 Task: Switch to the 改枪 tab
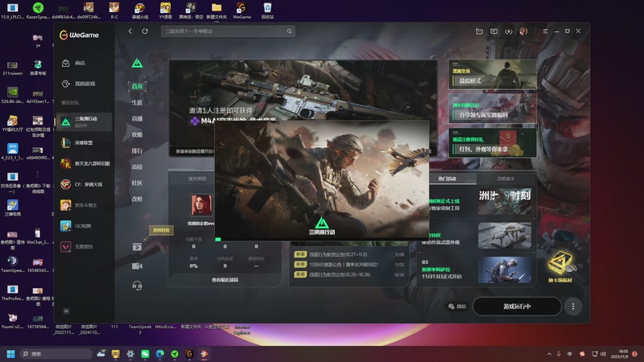point(137,199)
